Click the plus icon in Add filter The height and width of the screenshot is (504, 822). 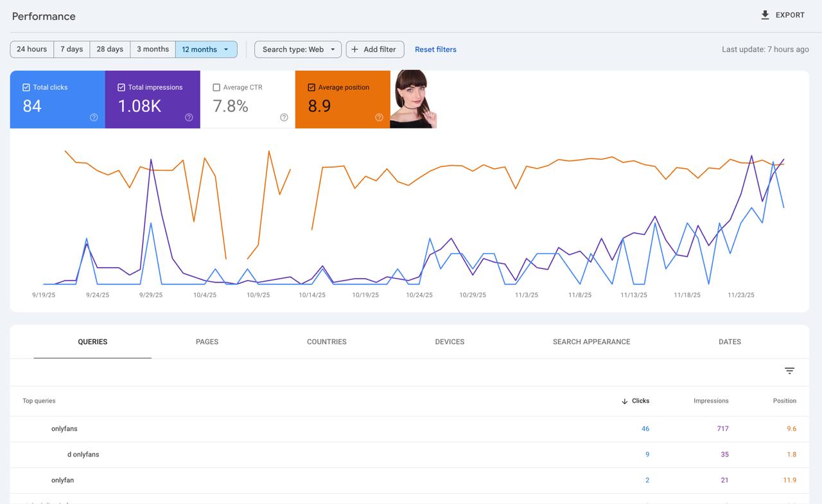354,49
